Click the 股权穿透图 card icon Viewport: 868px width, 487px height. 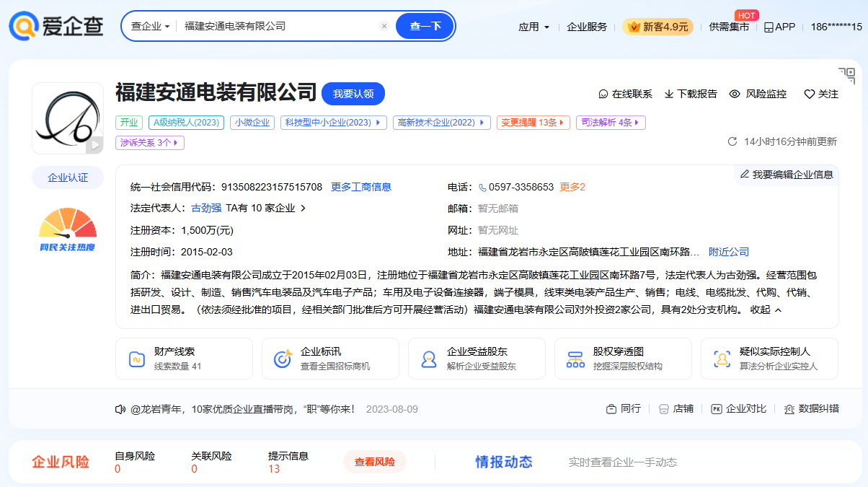(575, 359)
